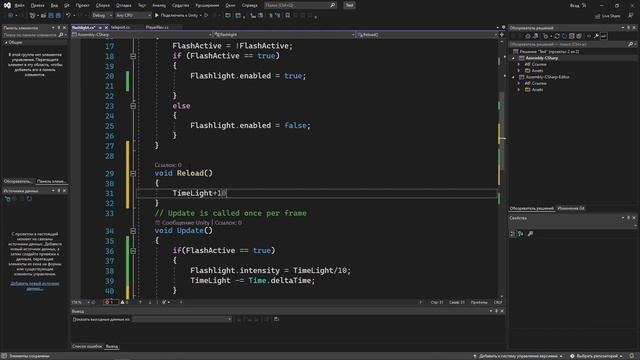Switch to Обозреватель tab in left panel
640x360 pixels.
pos(18,181)
